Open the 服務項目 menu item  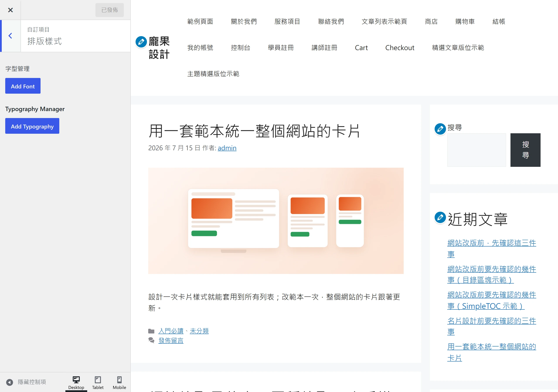[287, 22]
